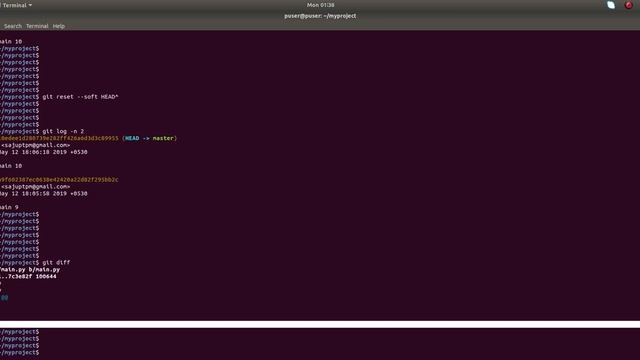The height and width of the screenshot is (360, 640).
Task: Click the '...7c3e82f 100644' index line
Action: point(28,276)
